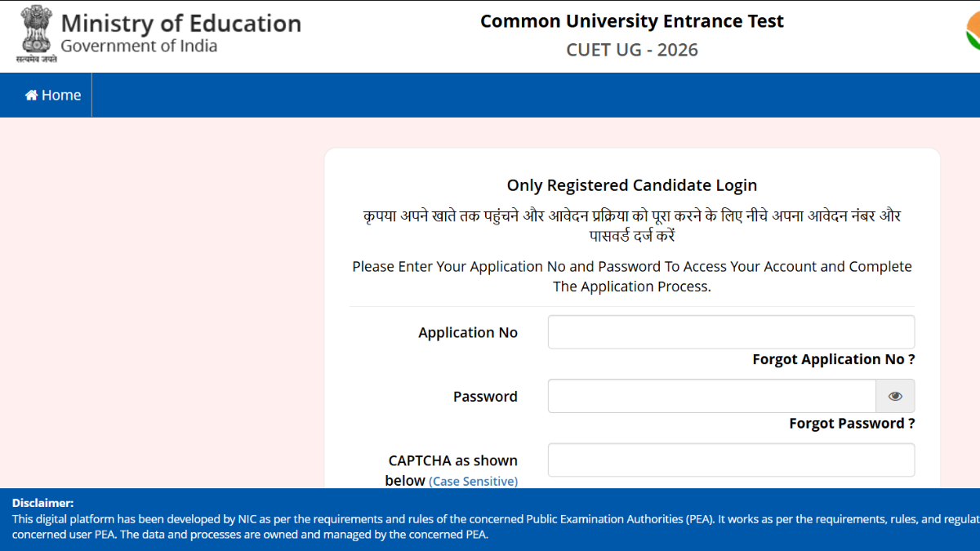Click the Forgot Application No link
The width and height of the screenshot is (980, 551).
(833, 360)
